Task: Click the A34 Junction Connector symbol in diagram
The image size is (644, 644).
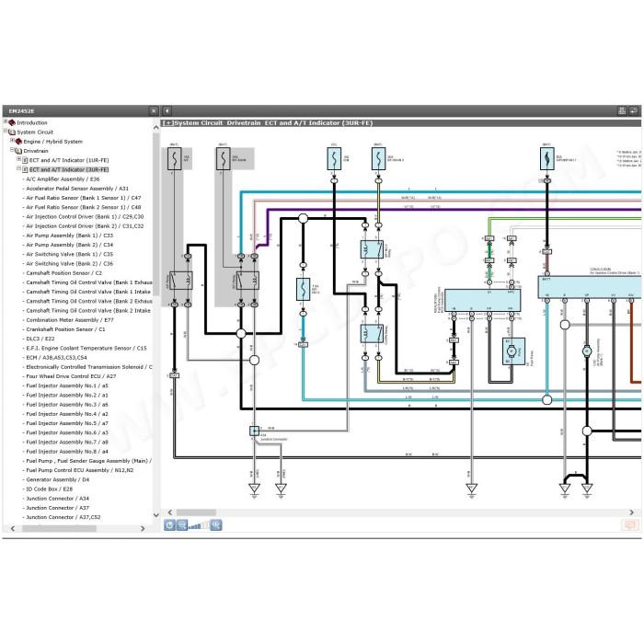Action: click(255, 431)
